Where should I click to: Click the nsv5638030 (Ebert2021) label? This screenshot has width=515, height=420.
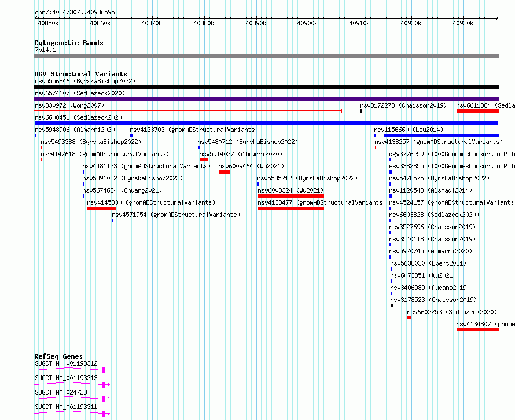(x=428, y=263)
